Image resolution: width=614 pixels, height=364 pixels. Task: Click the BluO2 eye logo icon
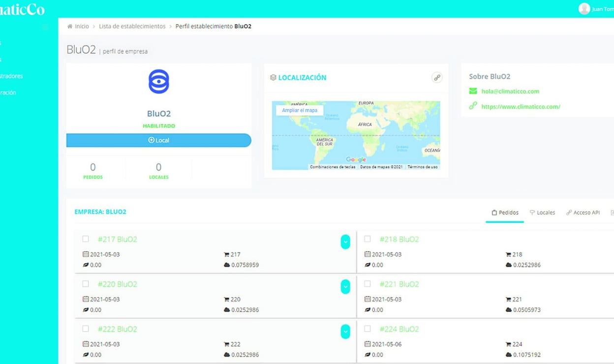coord(158,82)
